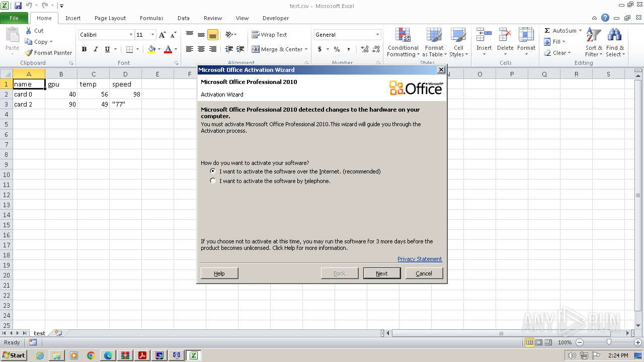Open the Format cells menu
This screenshot has height=362, width=644.
coord(526,43)
